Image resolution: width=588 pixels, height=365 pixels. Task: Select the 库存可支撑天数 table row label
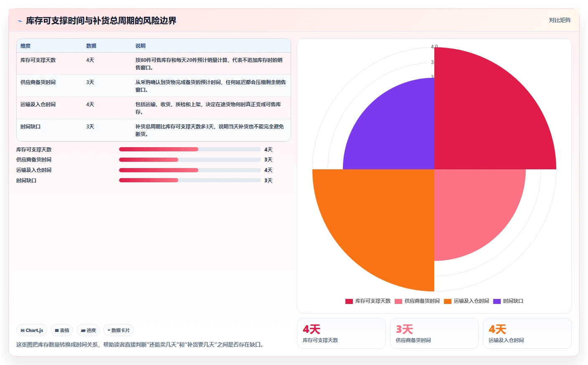coord(38,60)
